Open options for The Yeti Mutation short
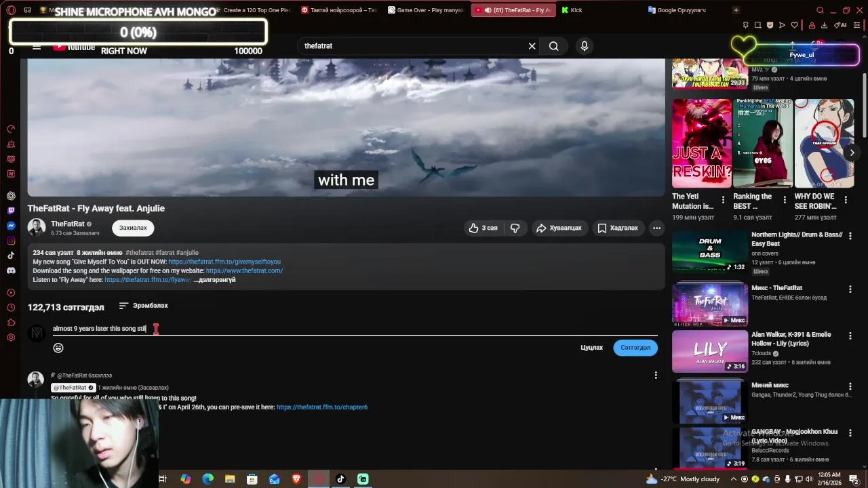 tap(724, 201)
